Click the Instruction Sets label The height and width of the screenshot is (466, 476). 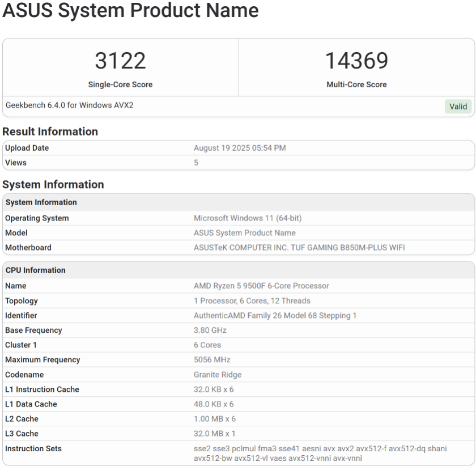tap(33, 448)
